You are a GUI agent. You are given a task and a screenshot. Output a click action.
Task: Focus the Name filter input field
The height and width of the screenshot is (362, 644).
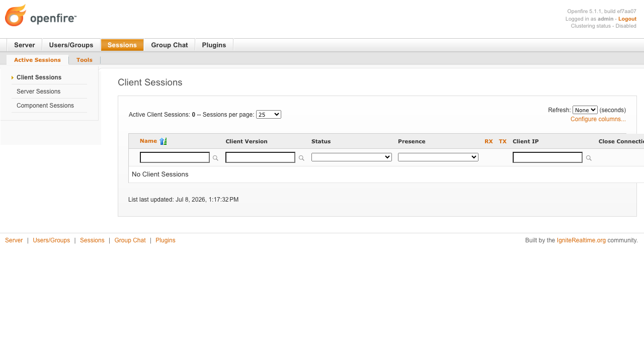coord(175,157)
